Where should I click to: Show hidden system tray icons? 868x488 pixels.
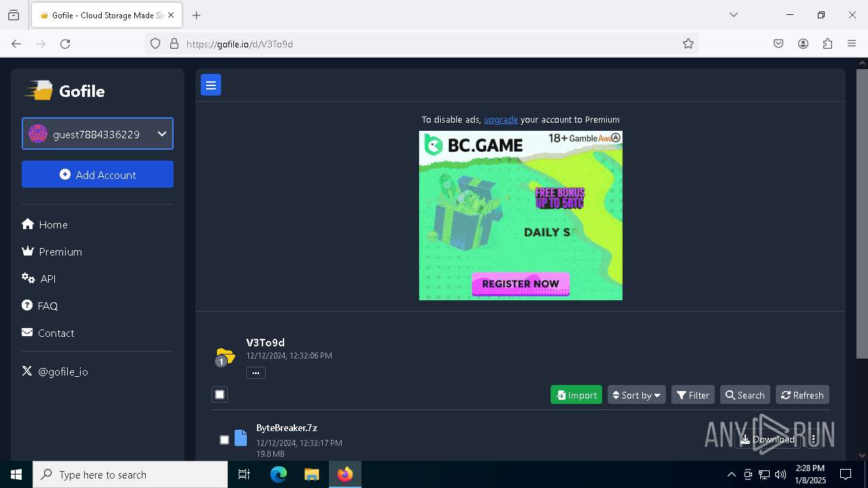tap(731, 474)
